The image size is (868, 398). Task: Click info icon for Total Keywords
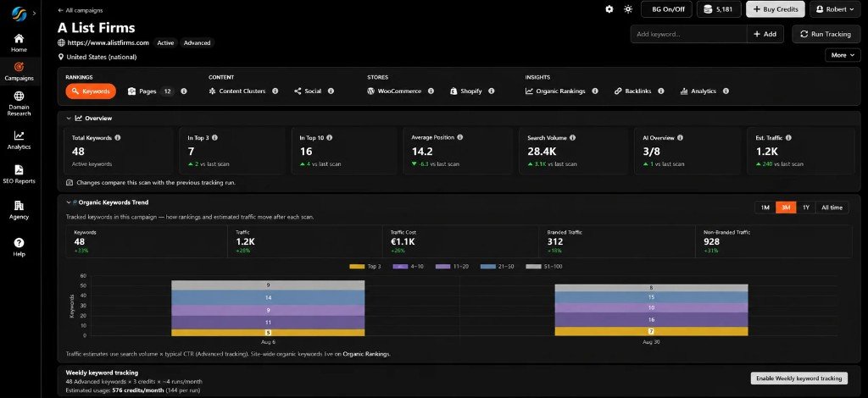pos(117,138)
